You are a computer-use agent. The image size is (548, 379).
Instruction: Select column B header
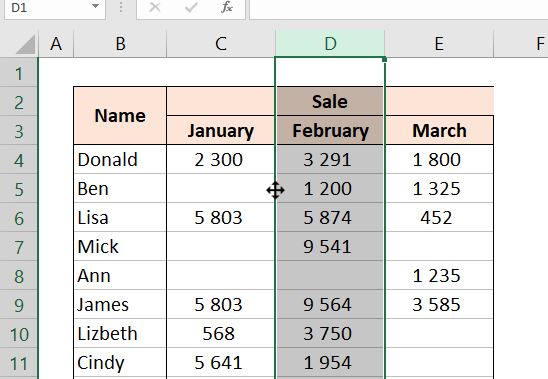(120, 44)
